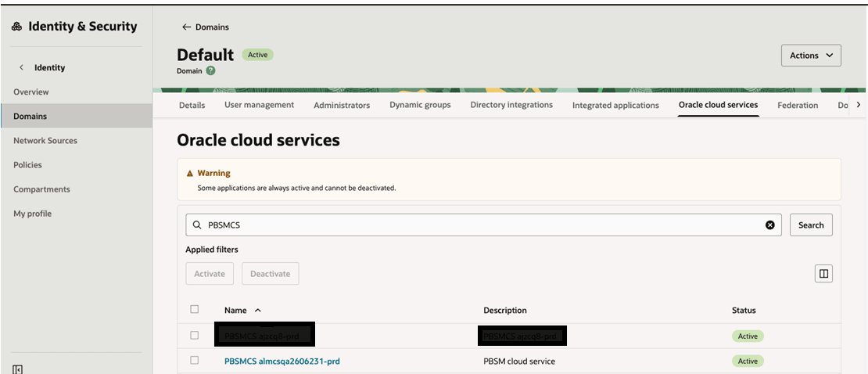Click the Search button
Screen dimensions: 868x374
click(811, 225)
